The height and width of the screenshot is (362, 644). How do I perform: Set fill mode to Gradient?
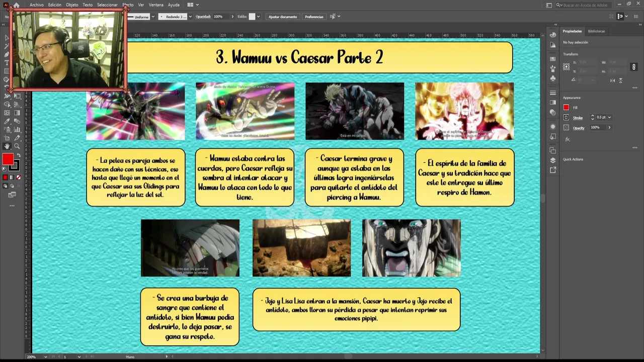pos(12,177)
